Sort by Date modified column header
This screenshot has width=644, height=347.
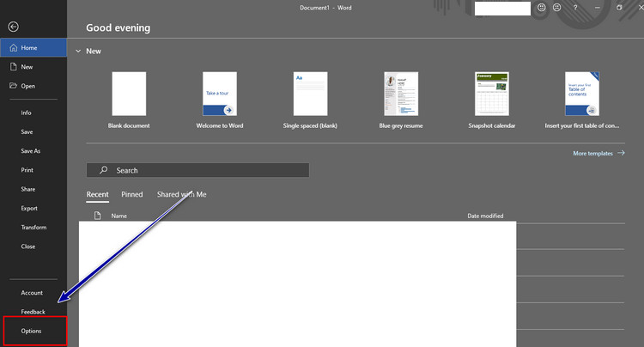(485, 216)
